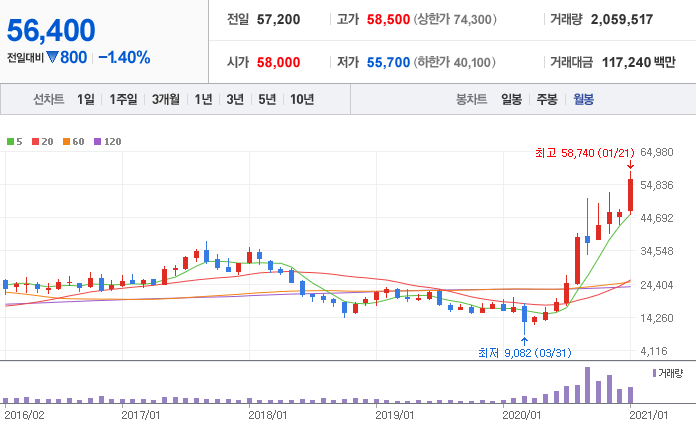Choose the 주봉 candlestick chart
This screenshot has width=696, height=438.
[547, 99]
